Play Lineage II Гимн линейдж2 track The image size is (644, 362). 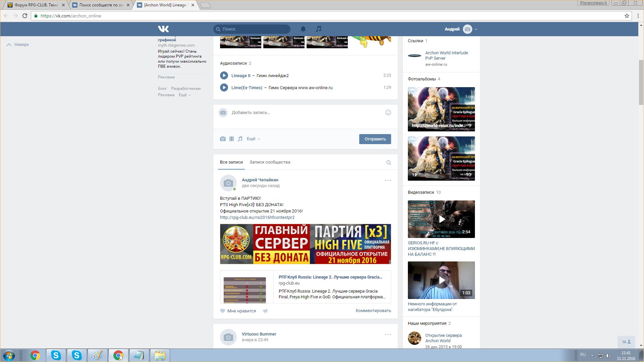(x=224, y=76)
